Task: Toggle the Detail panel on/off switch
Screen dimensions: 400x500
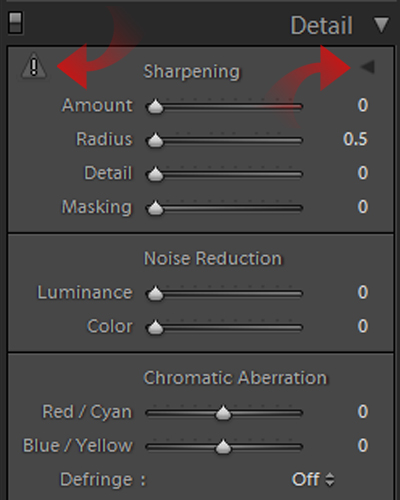Action: point(16,23)
